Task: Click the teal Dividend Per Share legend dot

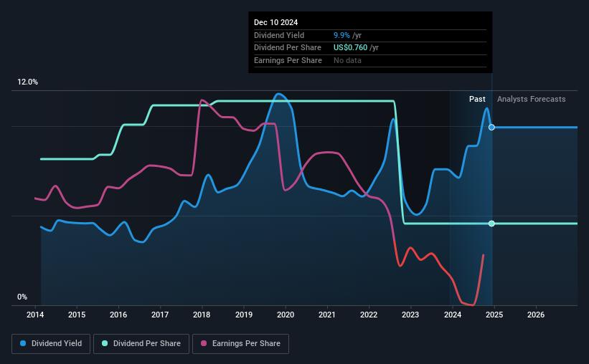Action: tap(105, 343)
